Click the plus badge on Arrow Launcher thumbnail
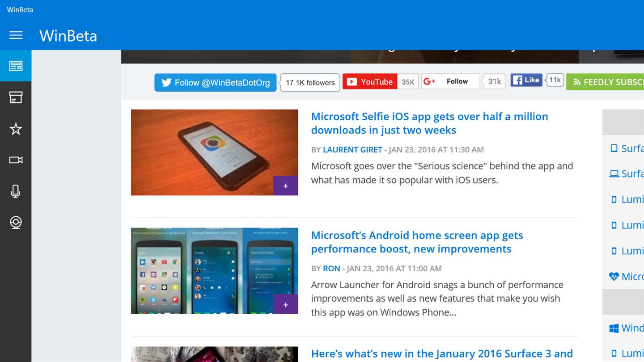 pyautogui.click(x=286, y=304)
